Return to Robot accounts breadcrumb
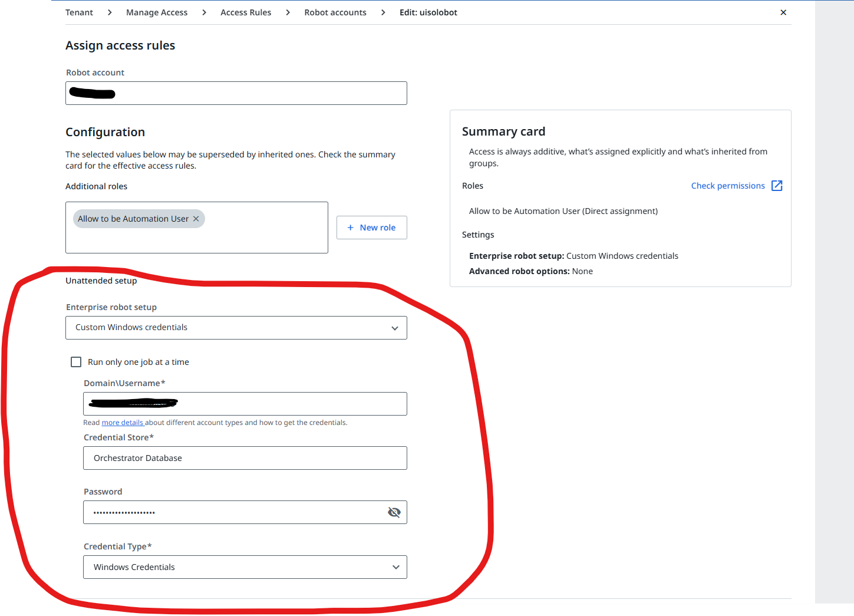 coord(335,12)
